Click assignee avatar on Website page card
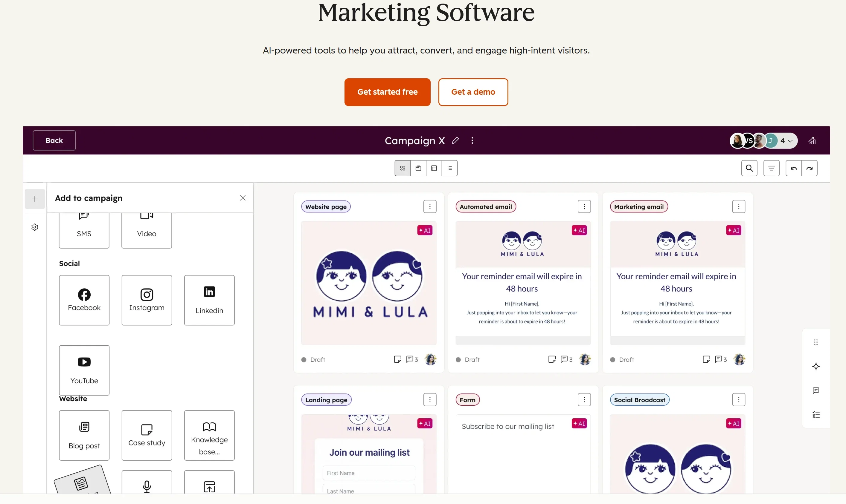The image size is (846, 504). click(x=431, y=359)
